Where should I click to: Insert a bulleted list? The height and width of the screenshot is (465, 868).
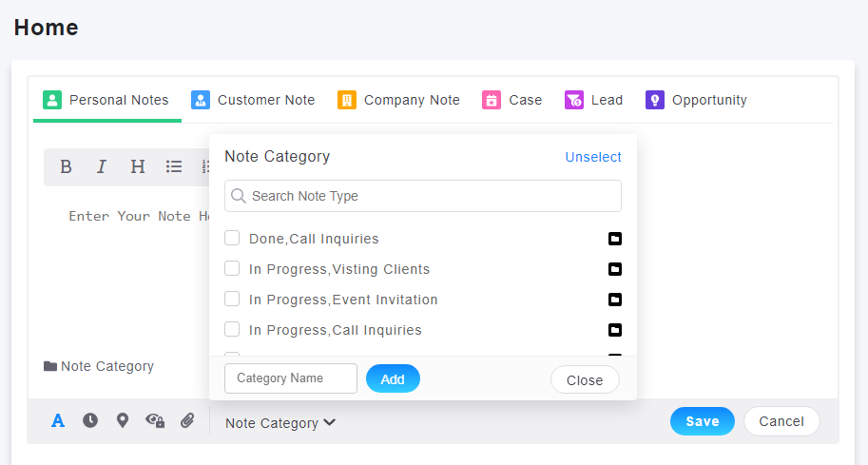[174, 166]
